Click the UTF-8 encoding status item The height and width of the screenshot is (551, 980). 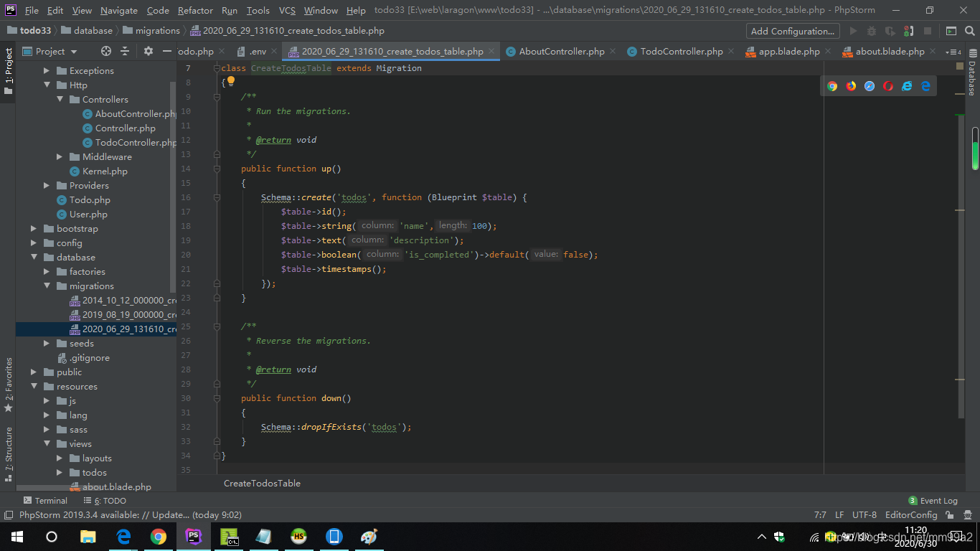864,515
